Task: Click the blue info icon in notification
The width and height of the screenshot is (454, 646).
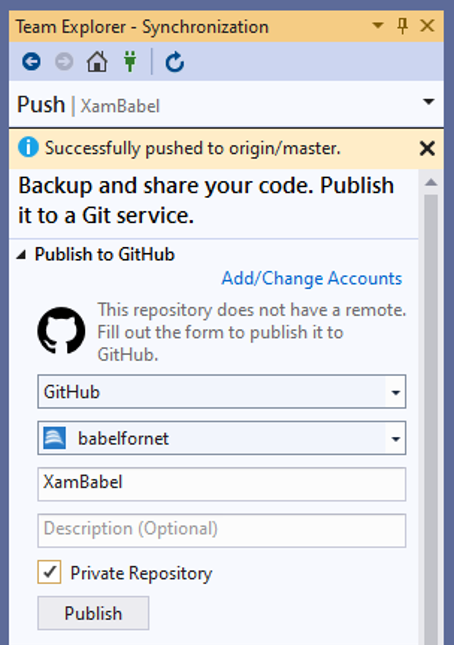Action: click(28, 147)
